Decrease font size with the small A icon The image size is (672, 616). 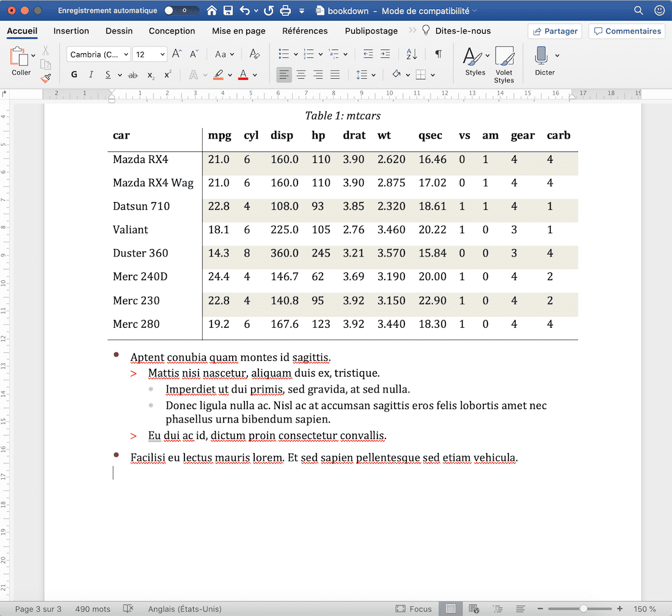pyautogui.click(x=194, y=54)
